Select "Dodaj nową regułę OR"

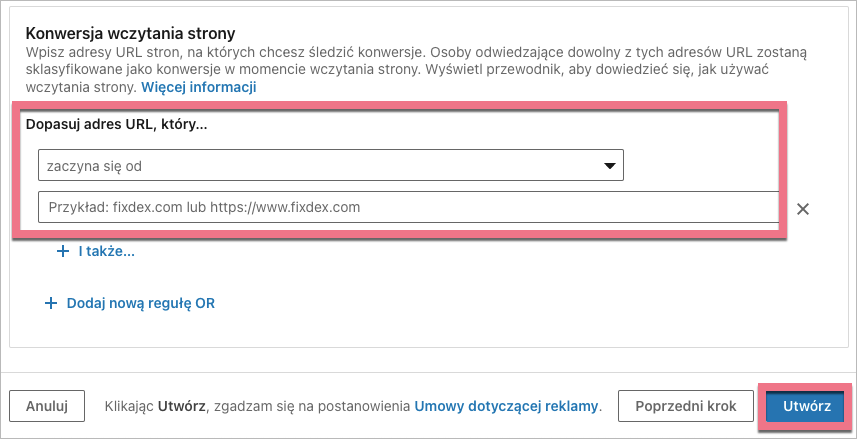pyautogui.click(x=140, y=302)
